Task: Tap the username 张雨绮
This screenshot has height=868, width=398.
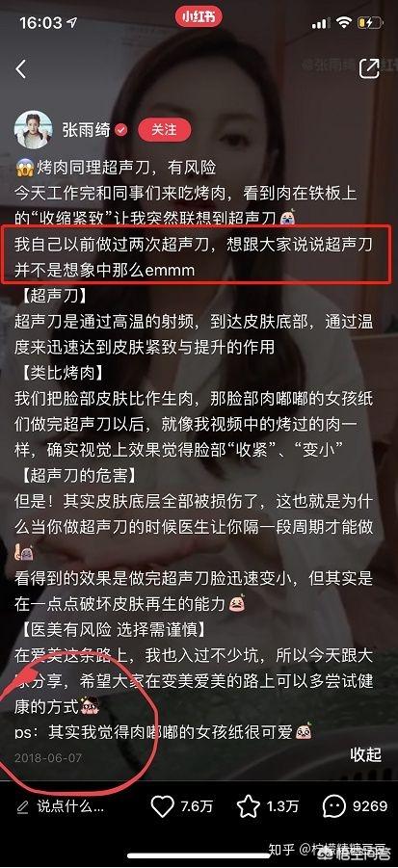Action: [87, 129]
